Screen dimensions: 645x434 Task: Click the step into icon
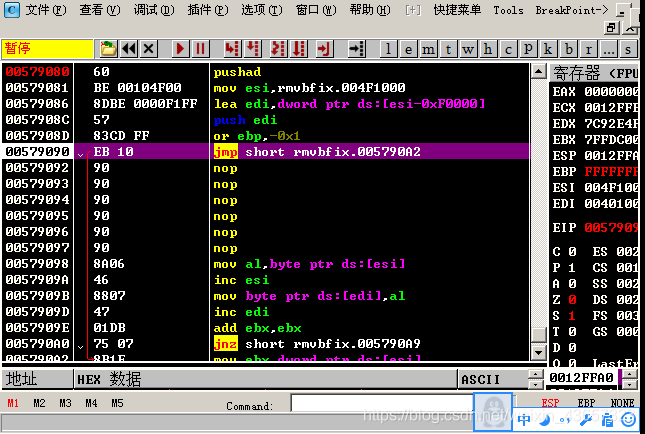(232, 49)
